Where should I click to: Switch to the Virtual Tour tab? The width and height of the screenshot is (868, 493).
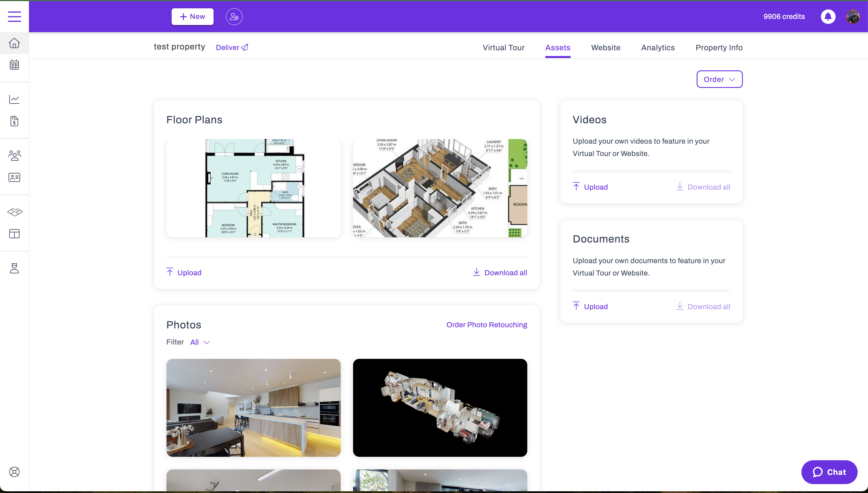503,48
